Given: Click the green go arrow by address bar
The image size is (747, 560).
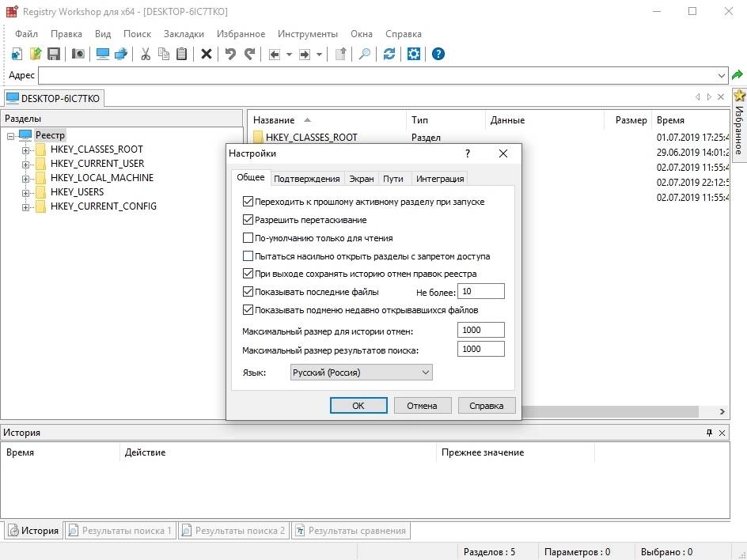Looking at the screenshot, I should coord(738,75).
